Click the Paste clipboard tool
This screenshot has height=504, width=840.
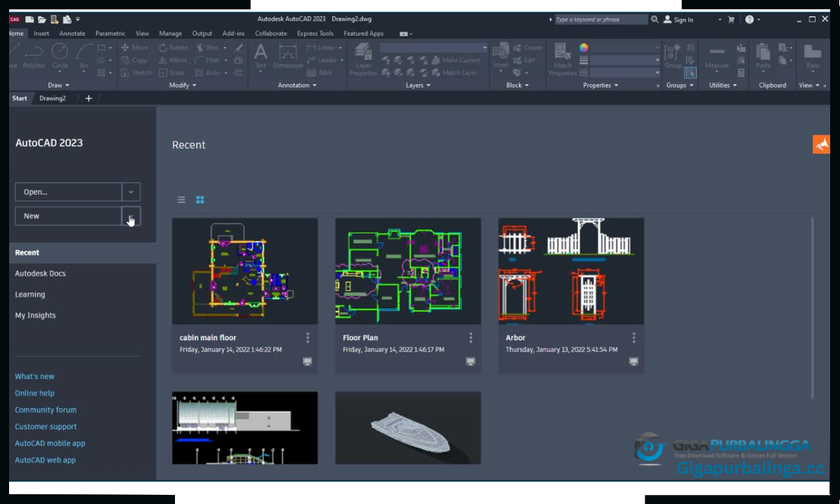(763, 56)
